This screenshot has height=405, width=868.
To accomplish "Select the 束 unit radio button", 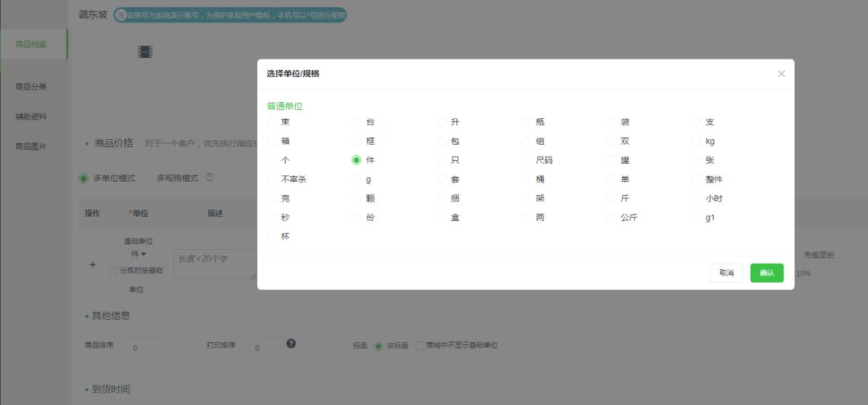I will click(272, 121).
